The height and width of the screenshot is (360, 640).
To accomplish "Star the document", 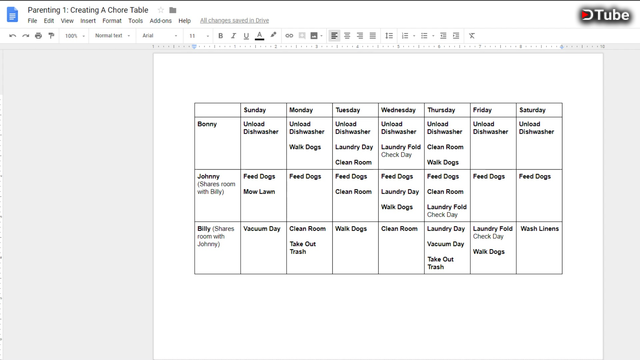I will (161, 10).
